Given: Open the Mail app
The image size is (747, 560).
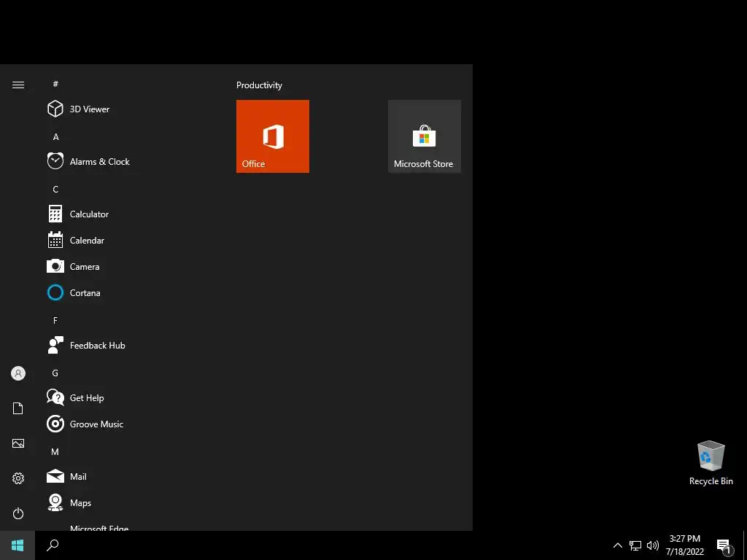Looking at the screenshot, I should click(x=66, y=476).
